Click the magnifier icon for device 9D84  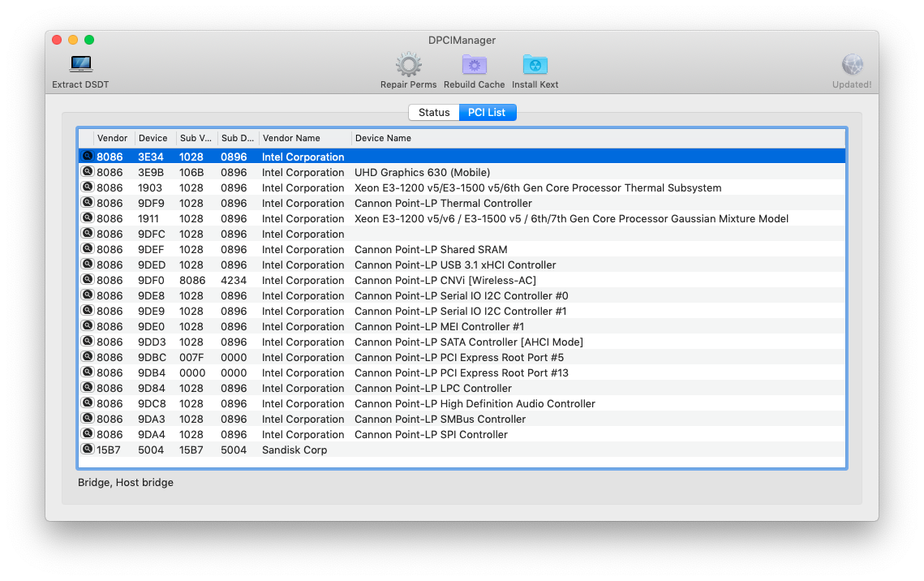[88, 387]
